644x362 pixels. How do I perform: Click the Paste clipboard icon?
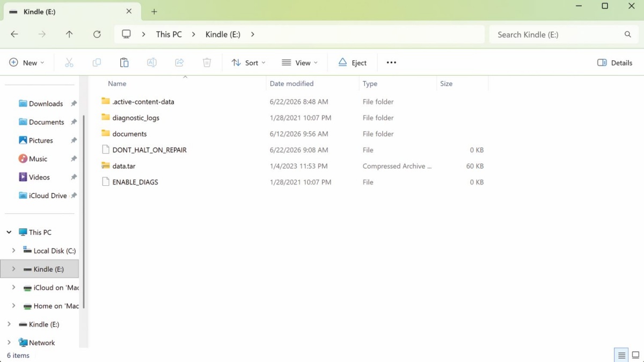pos(124,63)
